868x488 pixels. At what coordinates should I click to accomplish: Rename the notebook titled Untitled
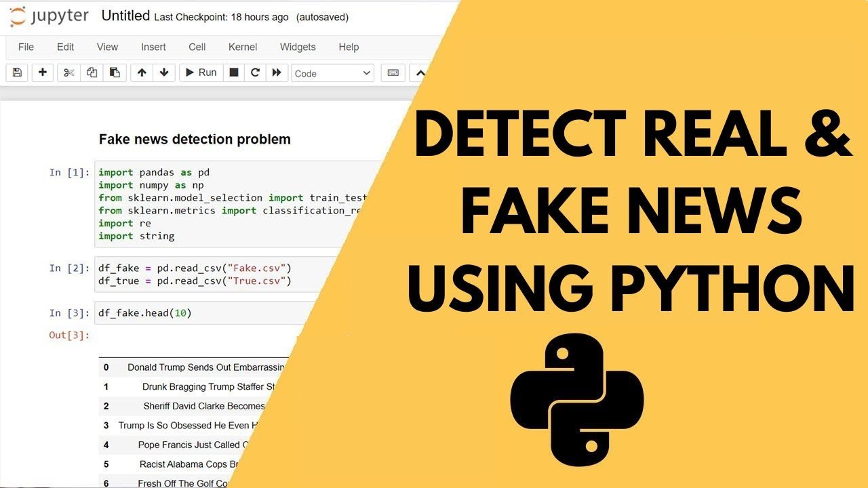tap(125, 16)
